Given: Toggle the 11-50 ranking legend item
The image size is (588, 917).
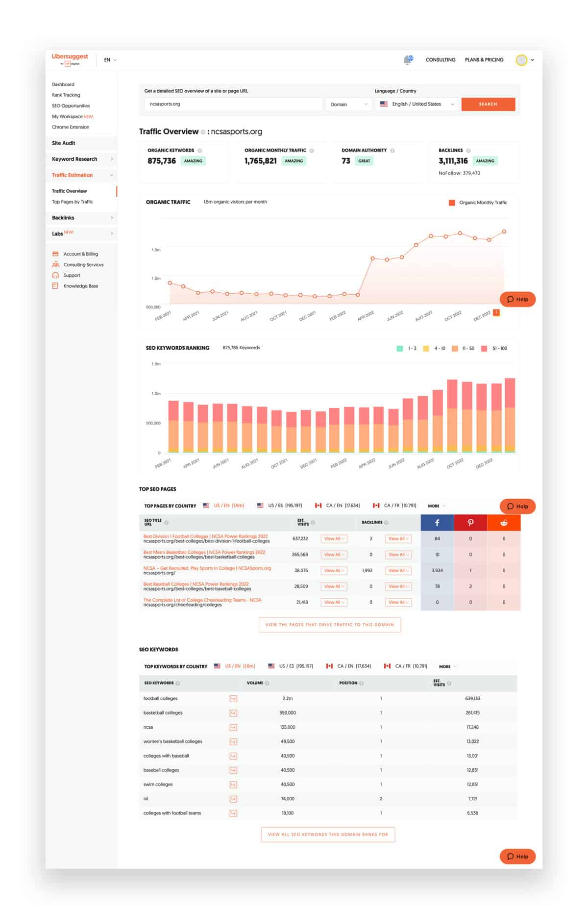Looking at the screenshot, I should click(x=463, y=349).
